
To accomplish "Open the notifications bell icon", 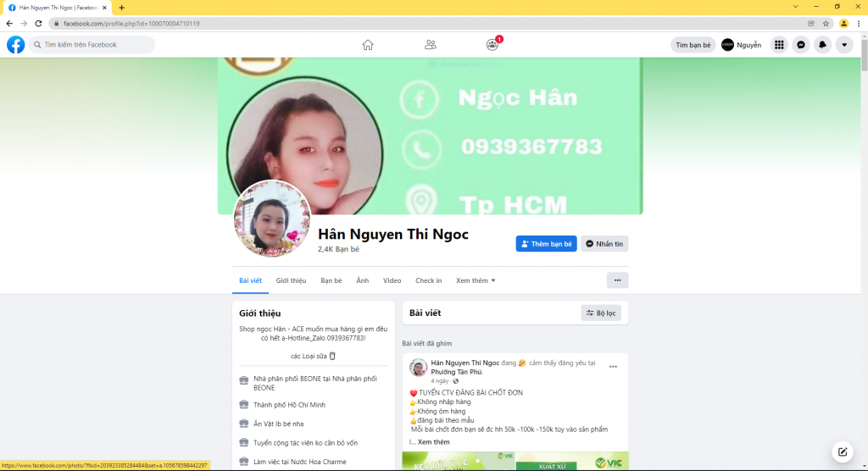I will [822, 45].
